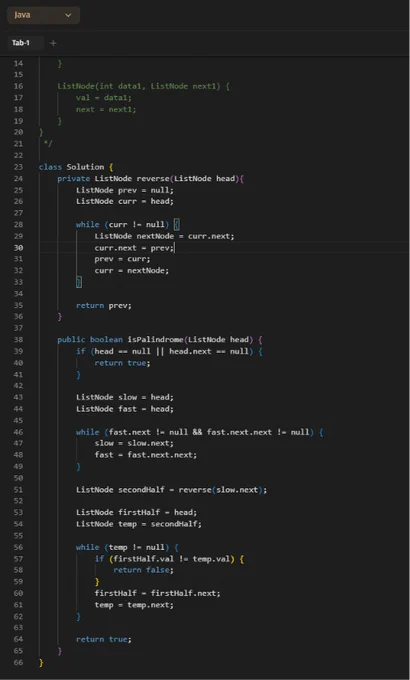The width and height of the screenshot is (410, 680).
Task: Click 'return false;' on line 58
Action: (x=143, y=570)
